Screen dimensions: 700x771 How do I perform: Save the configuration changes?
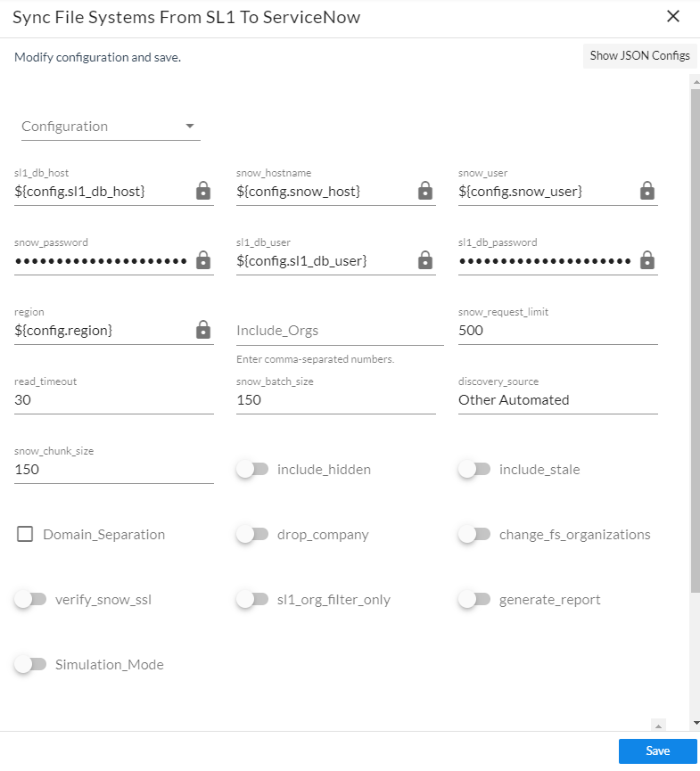657,750
